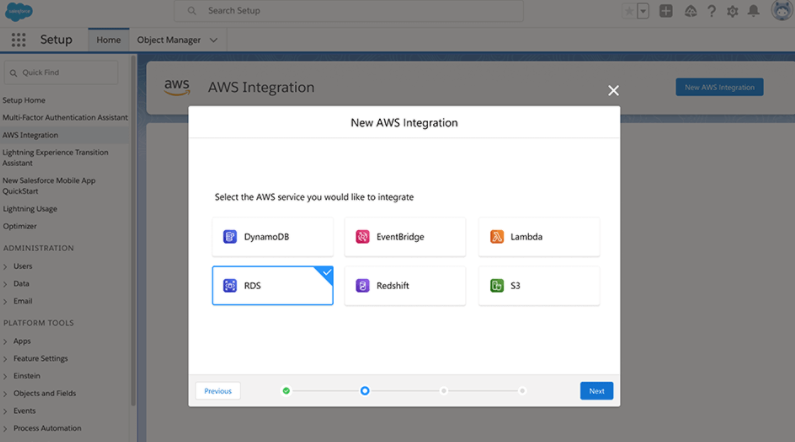Uncheck the selected RDS checkmark
The height and width of the screenshot is (442, 795).
(327, 273)
